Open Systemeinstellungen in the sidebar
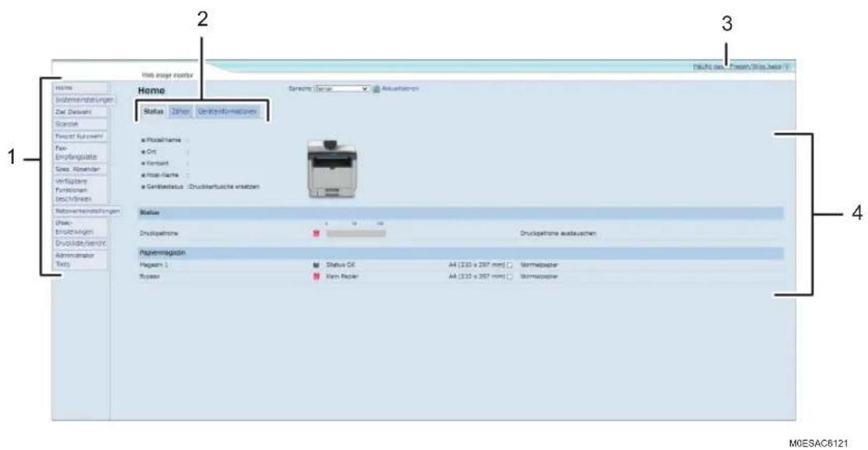Viewport: 868px width, 450px height. [84, 100]
